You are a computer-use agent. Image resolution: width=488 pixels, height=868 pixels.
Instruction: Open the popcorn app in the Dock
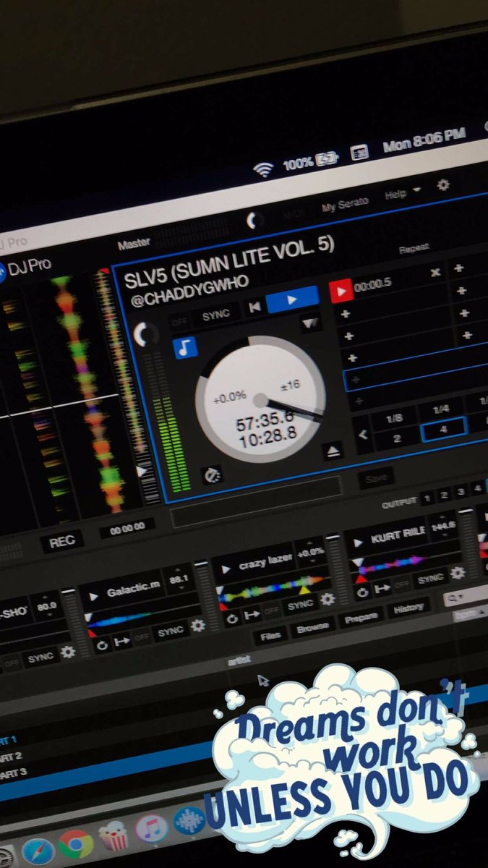coord(114,836)
